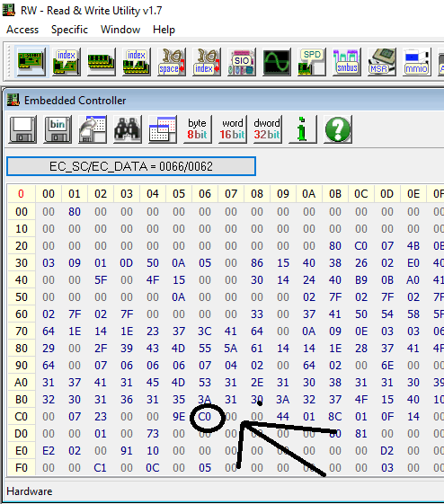This screenshot has height=504, width=444.
Task: Select the C0 value at row C0 column 06
Action: point(205,417)
